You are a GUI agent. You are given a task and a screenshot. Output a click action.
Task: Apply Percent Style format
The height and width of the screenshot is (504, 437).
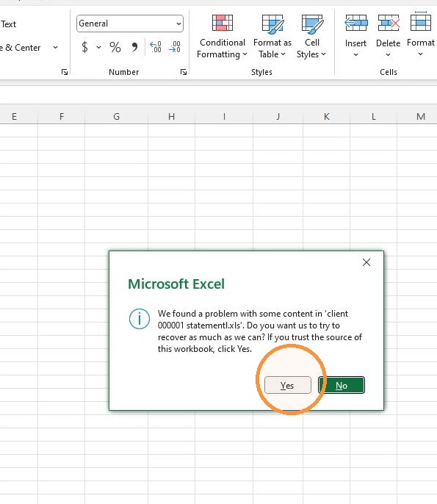pyautogui.click(x=115, y=47)
